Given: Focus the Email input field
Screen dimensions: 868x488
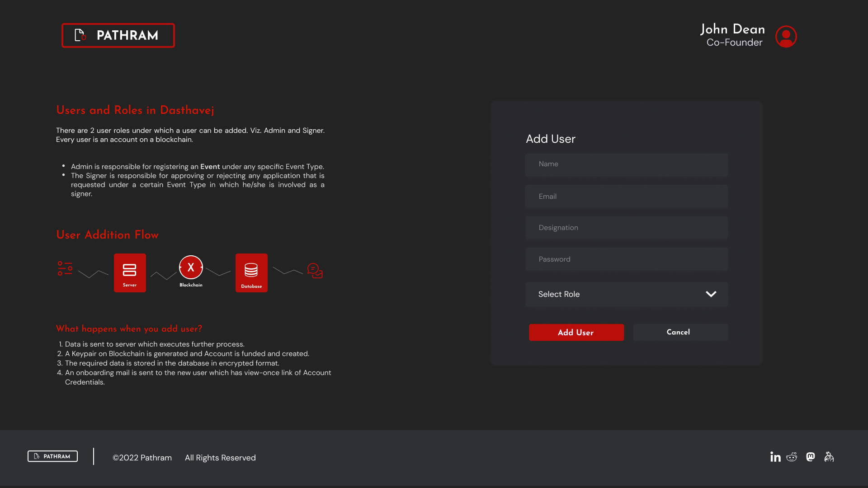Looking at the screenshot, I should [626, 197].
